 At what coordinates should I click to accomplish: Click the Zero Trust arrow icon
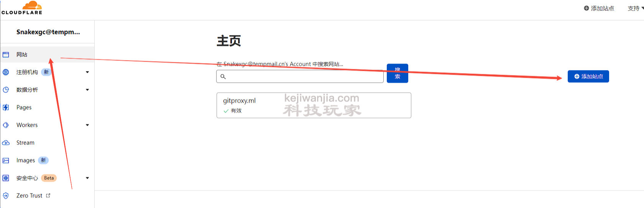click(6, 196)
